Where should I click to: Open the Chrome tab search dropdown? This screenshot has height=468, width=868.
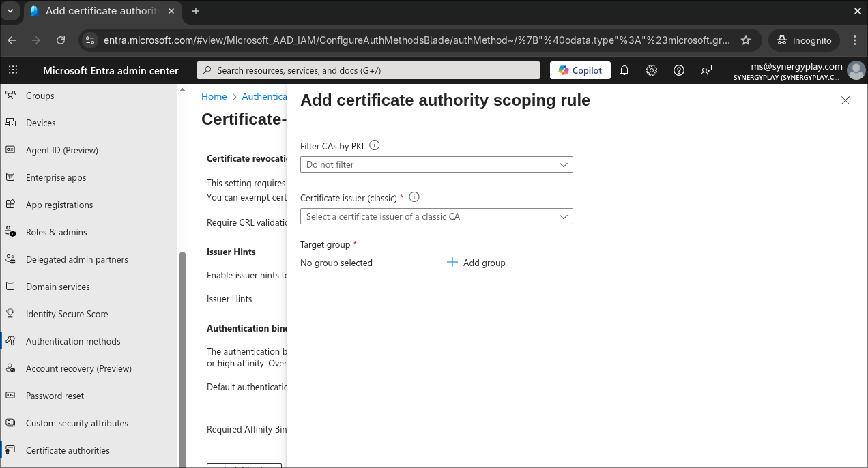click(10, 11)
